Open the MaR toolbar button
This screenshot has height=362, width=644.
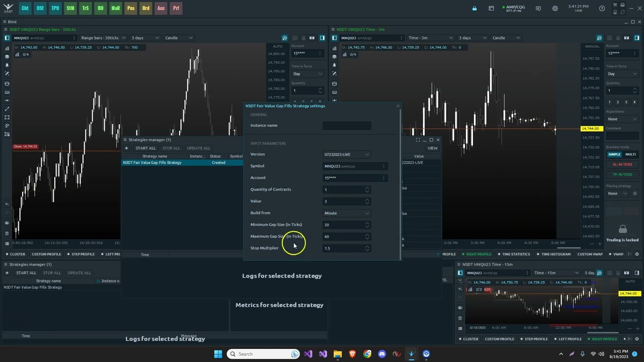(116, 8)
